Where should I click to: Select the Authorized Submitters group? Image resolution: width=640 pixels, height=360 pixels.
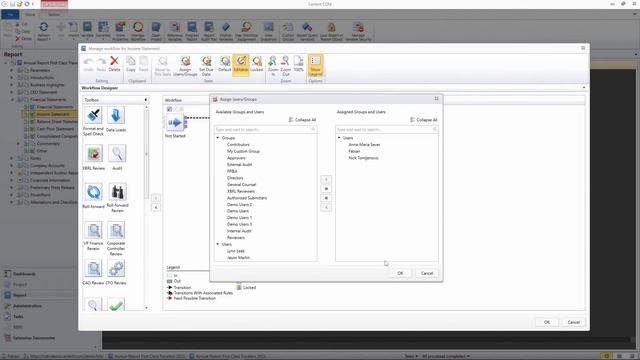pos(247,198)
